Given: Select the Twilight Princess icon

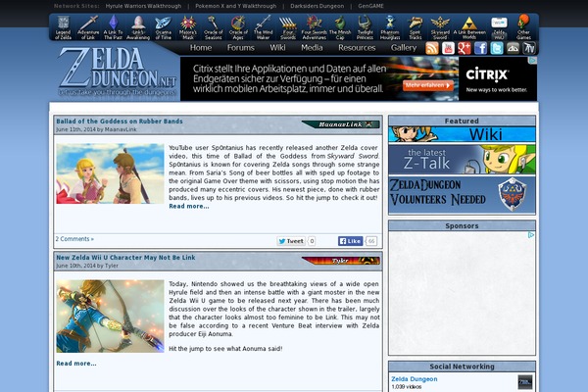Looking at the screenshot, I should (365, 27).
